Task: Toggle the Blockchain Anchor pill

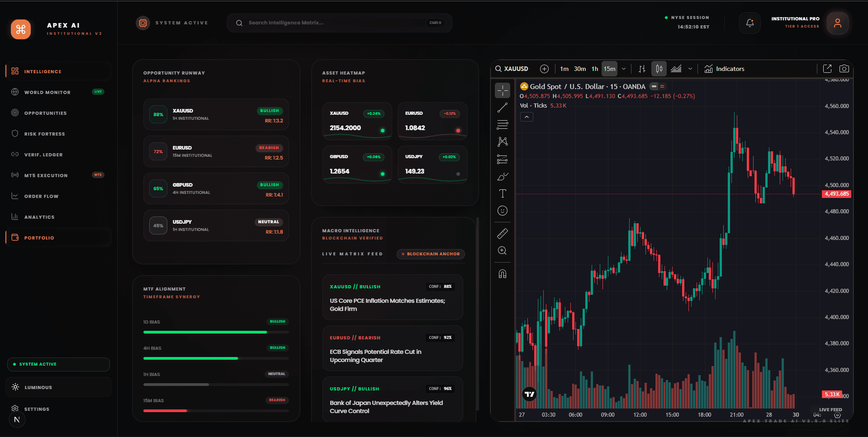Action: tap(431, 254)
